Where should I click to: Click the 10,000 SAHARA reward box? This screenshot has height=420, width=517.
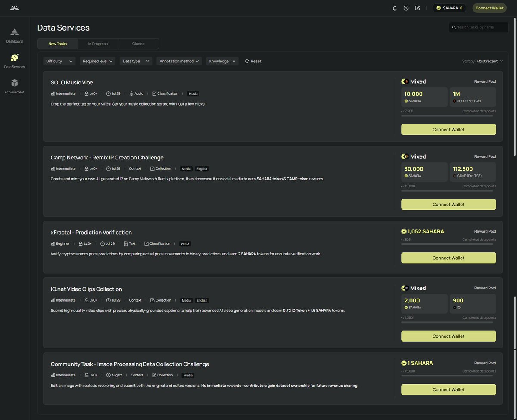point(424,97)
